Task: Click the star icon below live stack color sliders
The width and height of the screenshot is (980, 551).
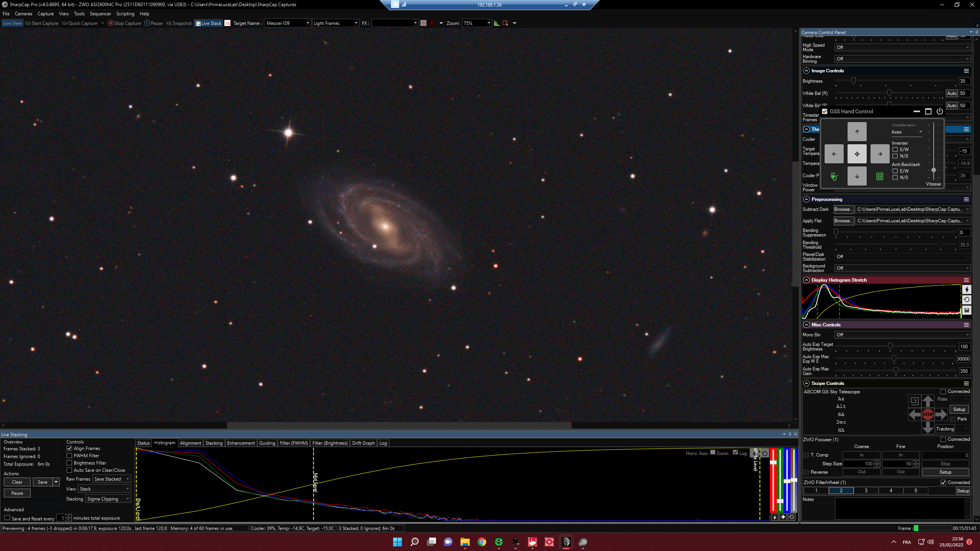Action: click(783, 517)
